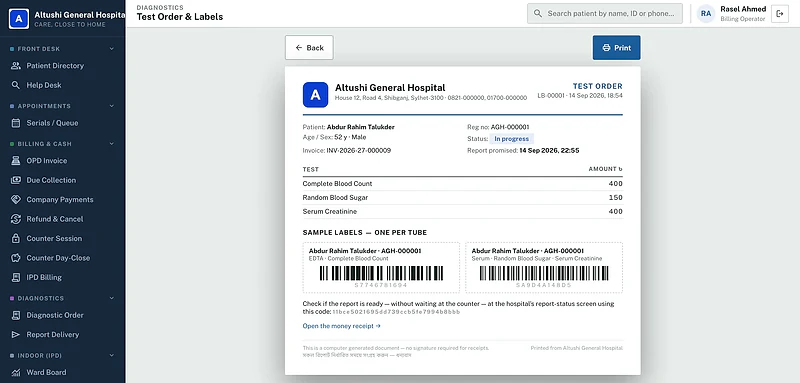Click the EDTA sample label barcode

381,273
